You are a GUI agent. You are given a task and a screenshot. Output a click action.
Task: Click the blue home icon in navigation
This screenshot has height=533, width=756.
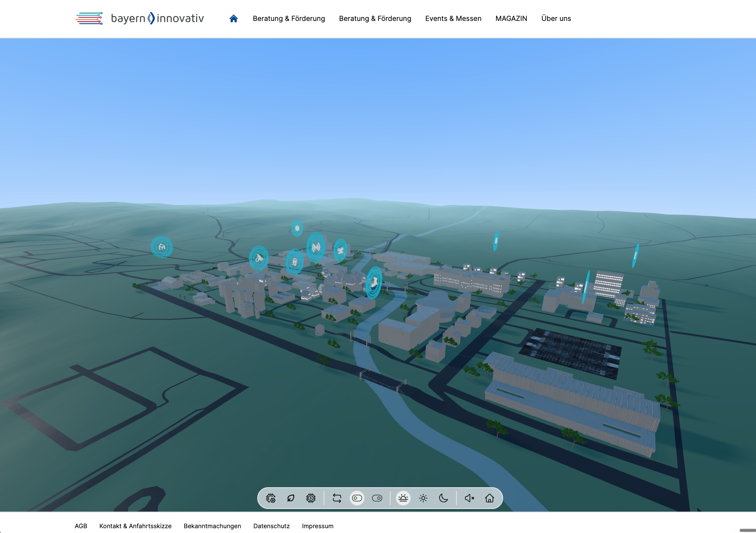(234, 18)
